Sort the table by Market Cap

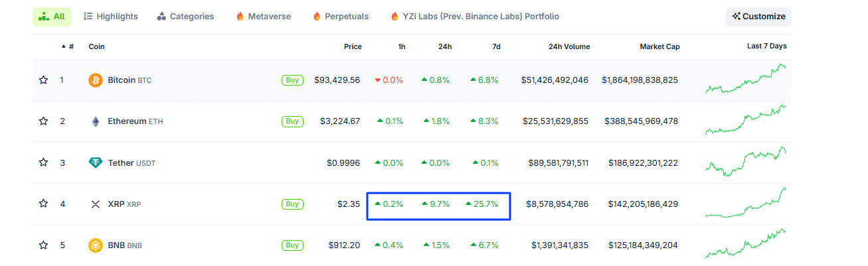coord(659,46)
